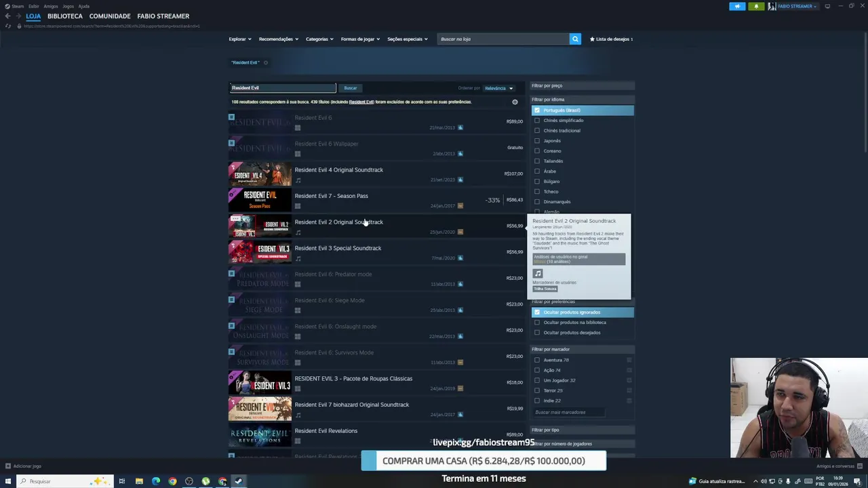
Task: Open the Windows Start button
Action: [8, 481]
